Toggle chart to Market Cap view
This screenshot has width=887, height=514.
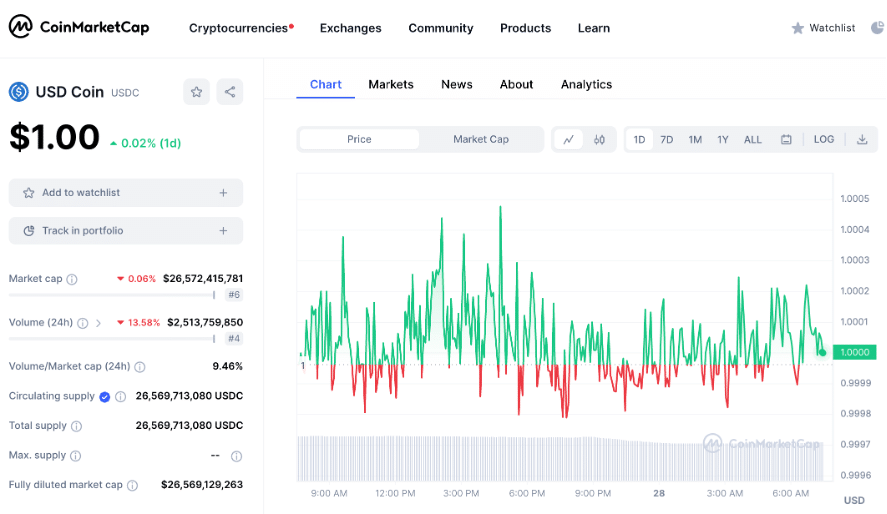coord(481,140)
